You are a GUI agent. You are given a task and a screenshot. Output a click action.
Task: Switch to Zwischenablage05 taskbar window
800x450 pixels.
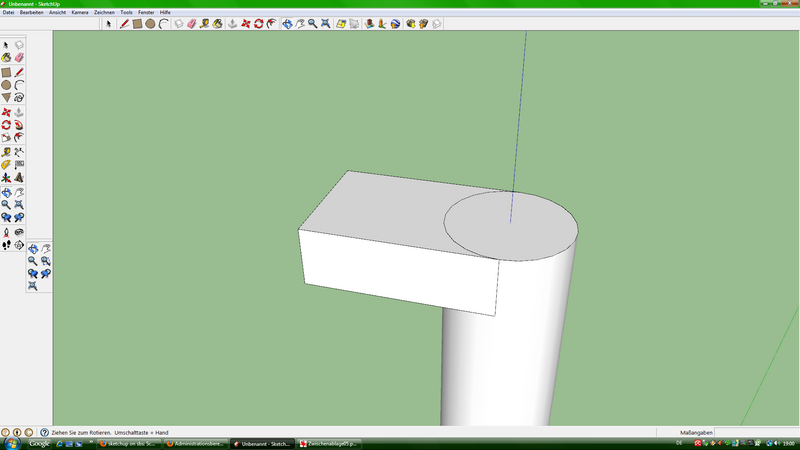(x=328, y=443)
